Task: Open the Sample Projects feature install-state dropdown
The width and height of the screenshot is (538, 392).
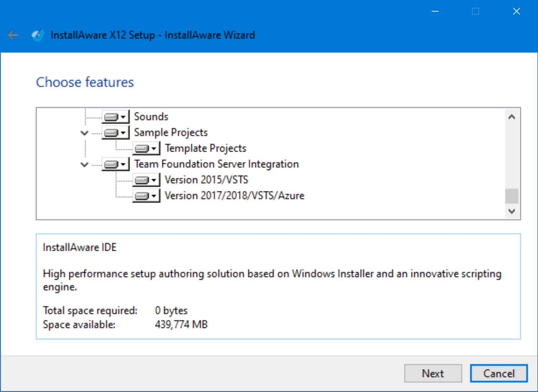Action: tap(115, 133)
